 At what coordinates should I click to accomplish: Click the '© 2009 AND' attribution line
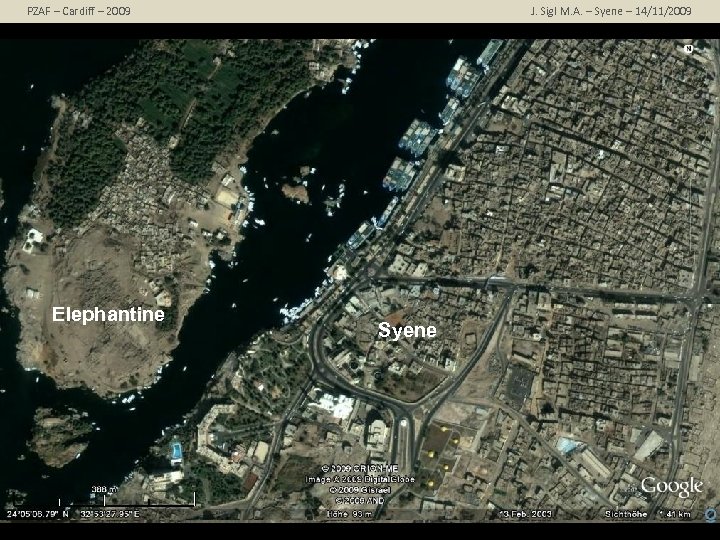(x=360, y=501)
